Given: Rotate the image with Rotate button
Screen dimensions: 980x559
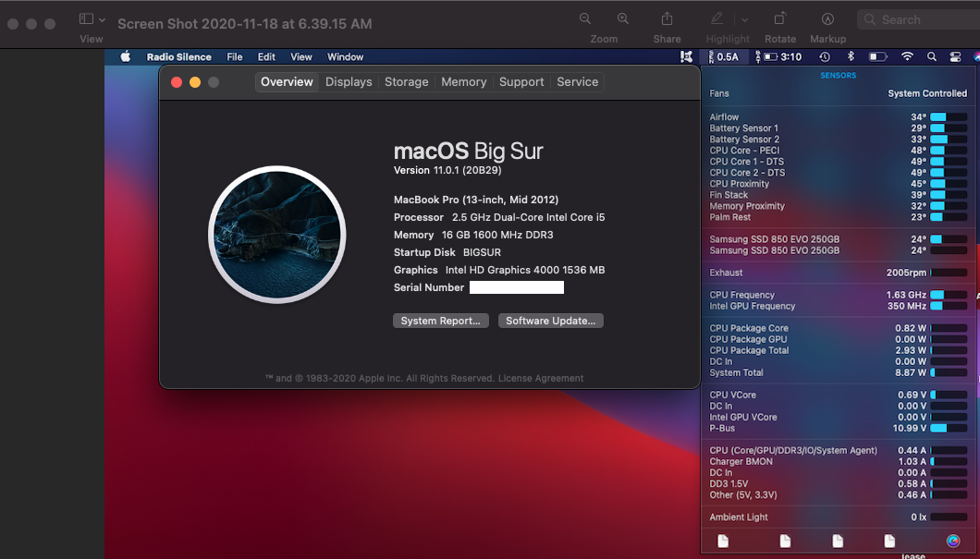Looking at the screenshot, I should [780, 18].
